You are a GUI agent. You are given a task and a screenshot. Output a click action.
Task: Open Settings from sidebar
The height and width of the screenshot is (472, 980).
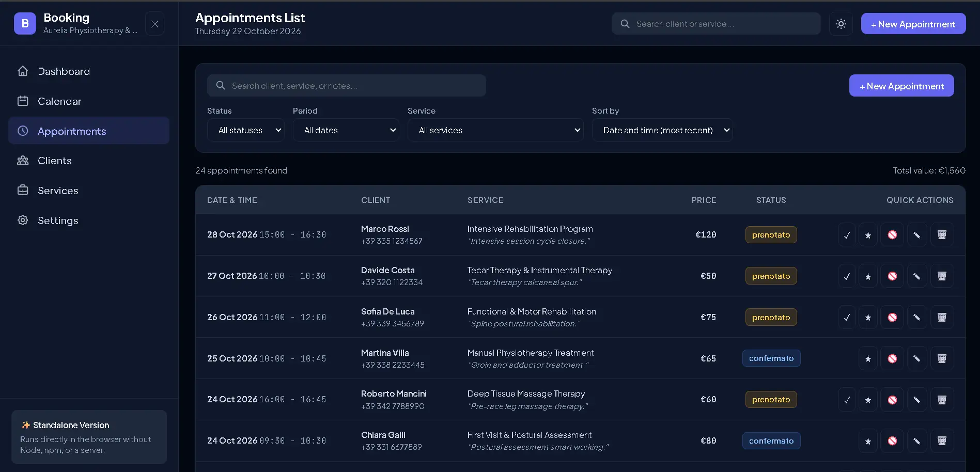pos(89,221)
